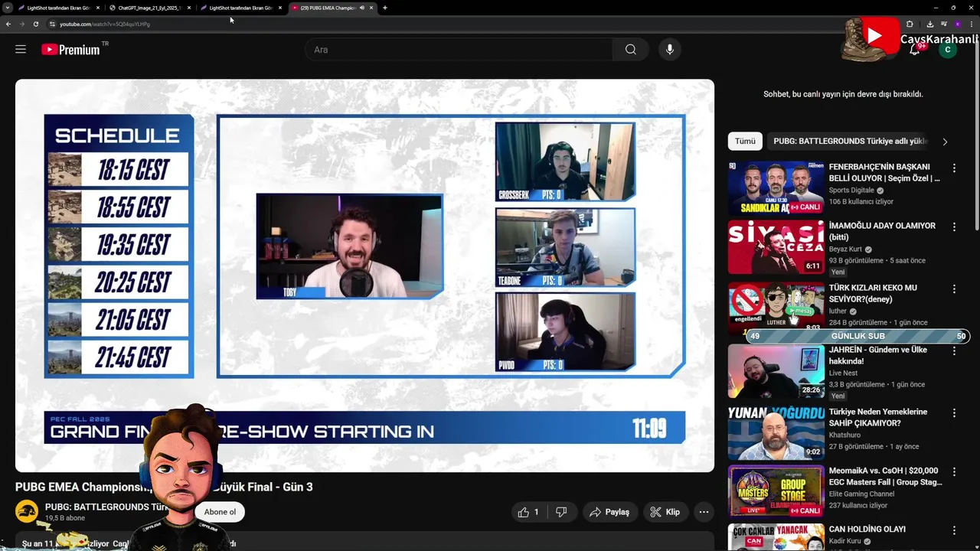The image size is (980, 551).
Task: Open the notifications bell
Action: click(915, 50)
